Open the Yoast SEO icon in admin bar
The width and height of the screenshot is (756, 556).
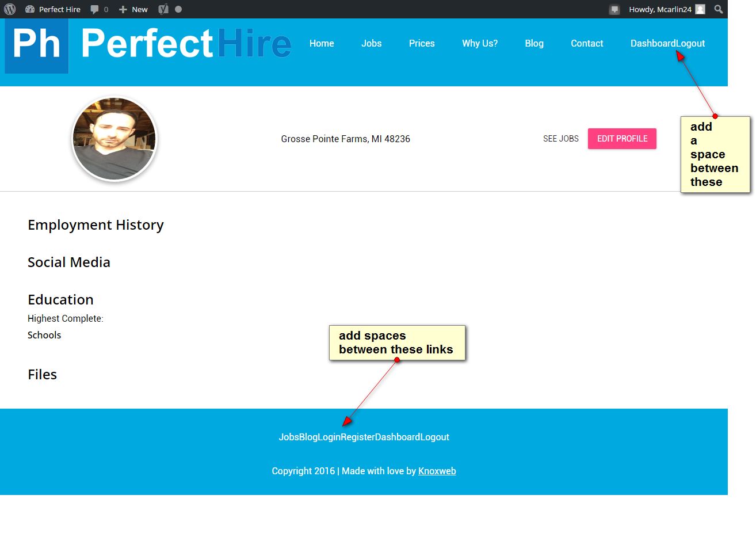163,9
